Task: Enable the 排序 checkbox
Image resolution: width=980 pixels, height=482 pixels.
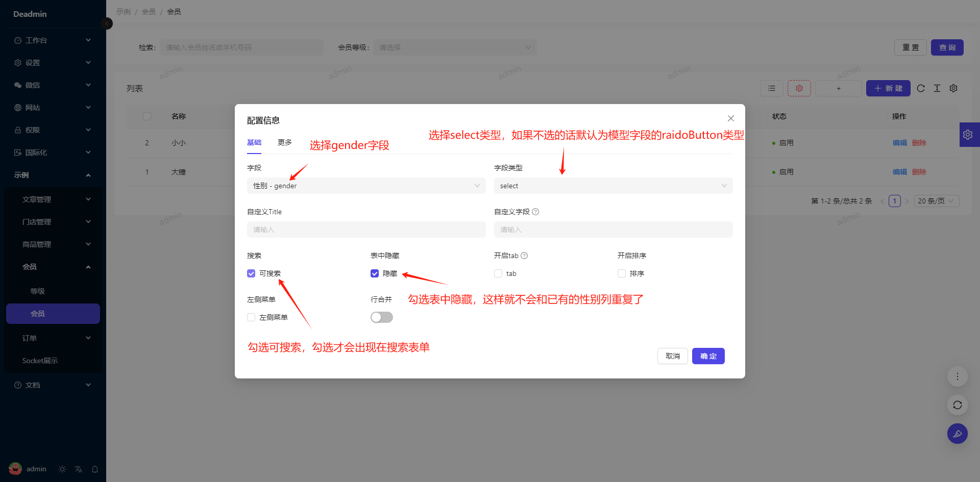Action: coord(622,273)
